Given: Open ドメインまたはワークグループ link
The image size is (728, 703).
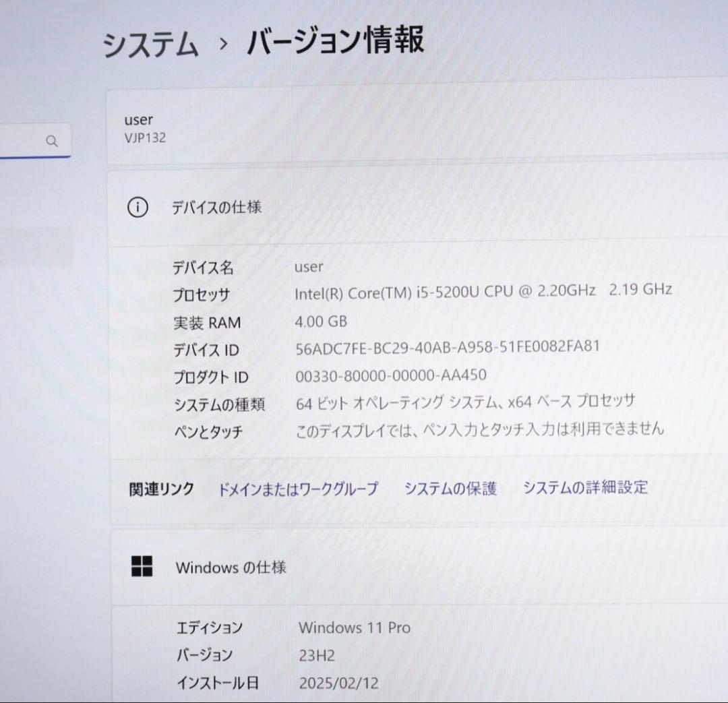Looking at the screenshot, I should 298,489.
